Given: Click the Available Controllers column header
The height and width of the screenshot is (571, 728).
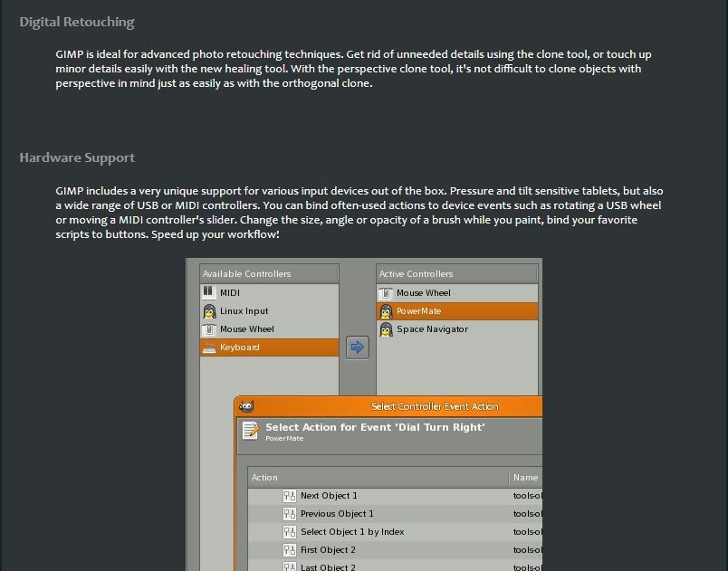Looking at the screenshot, I should pyautogui.click(x=269, y=274).
